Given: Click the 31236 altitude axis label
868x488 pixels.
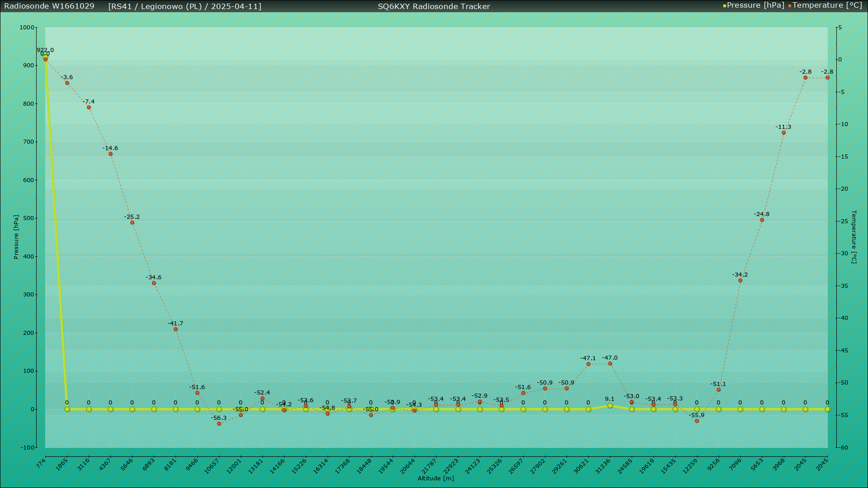Looking at the screenshot, I should 603,466.
